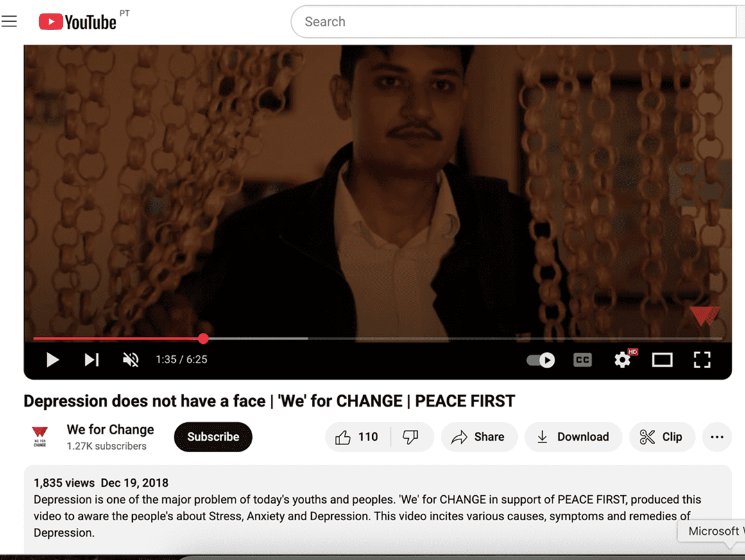The width and height of the screenshot is (745, 560).
Task: Focus the YouTube Search field
Action: point(513,22)
